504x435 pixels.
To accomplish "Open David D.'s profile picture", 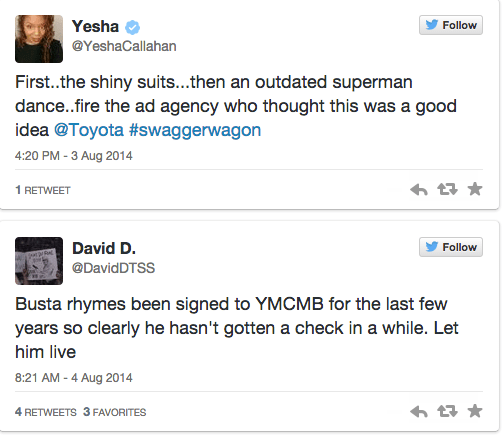I will [x=39, y=261].
